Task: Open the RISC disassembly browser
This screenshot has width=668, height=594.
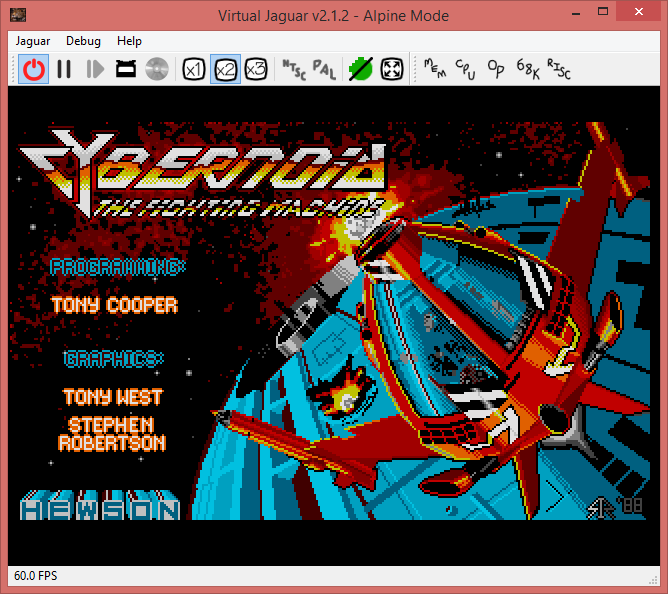Action: [x=557, y=69]
